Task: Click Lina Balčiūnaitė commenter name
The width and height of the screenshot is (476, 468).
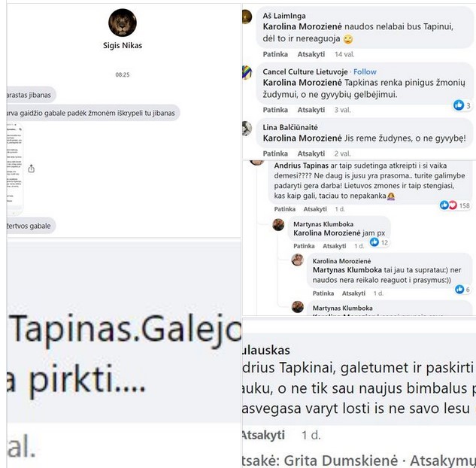Action: (290, 128)
